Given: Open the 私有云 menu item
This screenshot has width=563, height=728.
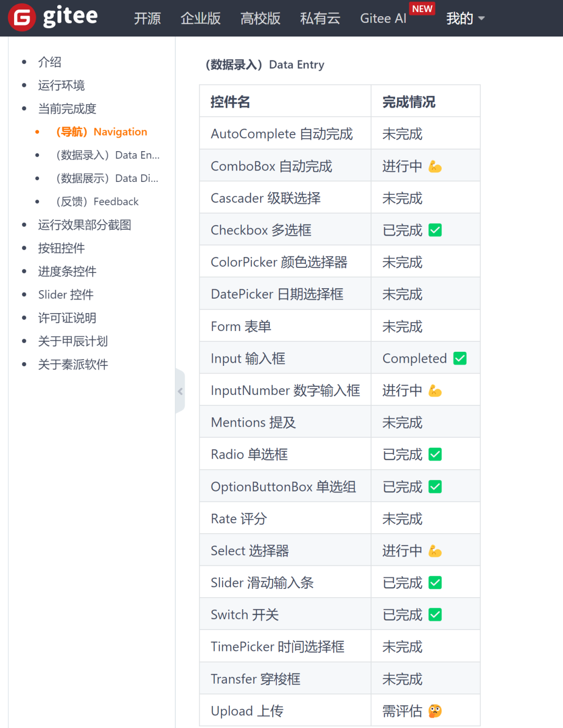Looking at the screenshot, I should click(x=320, y=18).
